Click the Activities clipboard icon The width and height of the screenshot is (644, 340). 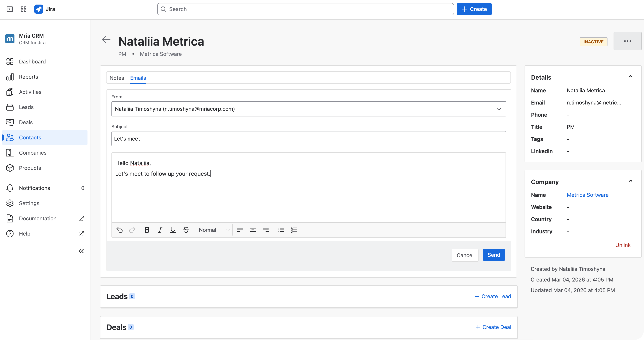pos(10,92)
